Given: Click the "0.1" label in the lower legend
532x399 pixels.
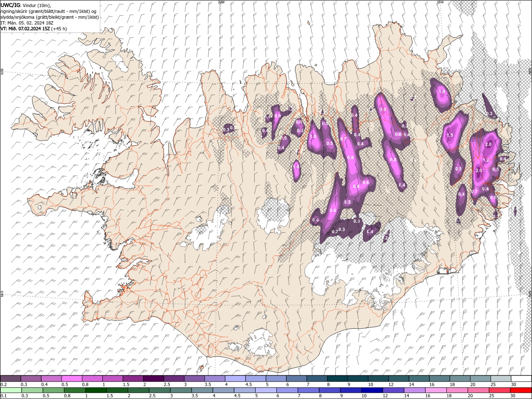Looking at the screenshot, I should pyautogui.click(x=3, y=396).
